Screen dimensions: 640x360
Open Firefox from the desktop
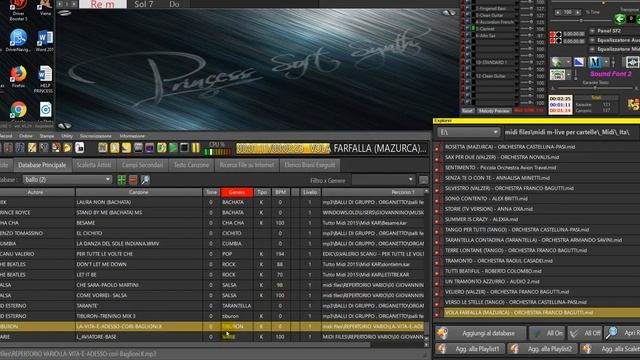coord(18,75)
